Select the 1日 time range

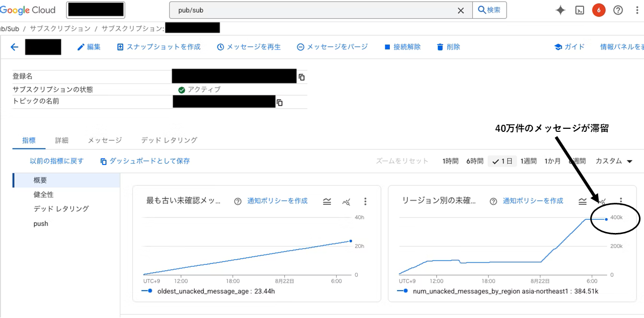pos(502,161)
